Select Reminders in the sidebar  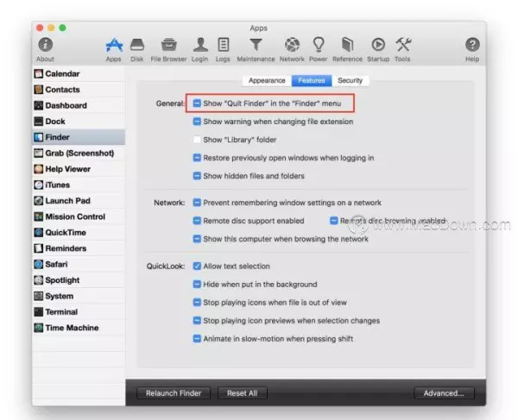pyautogui.click(x=79, y=248)
